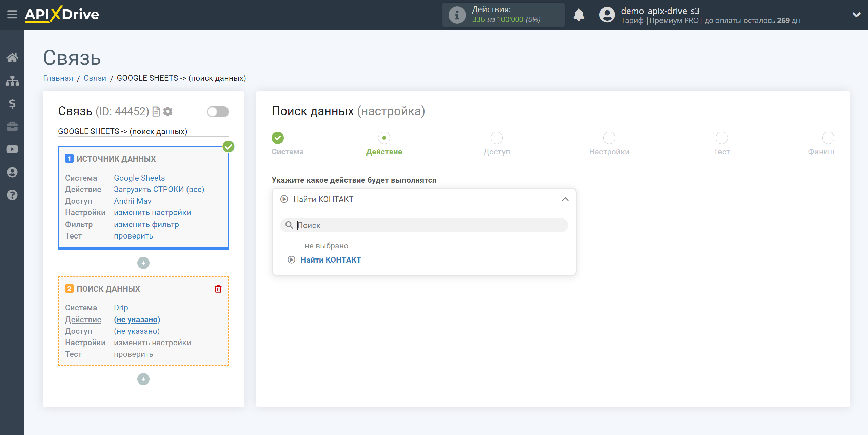Click the add step plus icon below source
Screen dimensions: 868x435
point(144,263)
